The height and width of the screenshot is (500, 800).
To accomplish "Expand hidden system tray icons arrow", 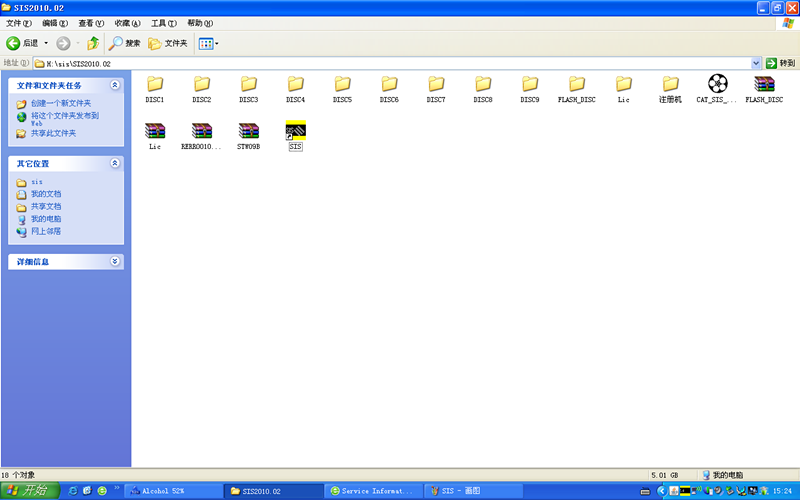I will tap(662, 491).
